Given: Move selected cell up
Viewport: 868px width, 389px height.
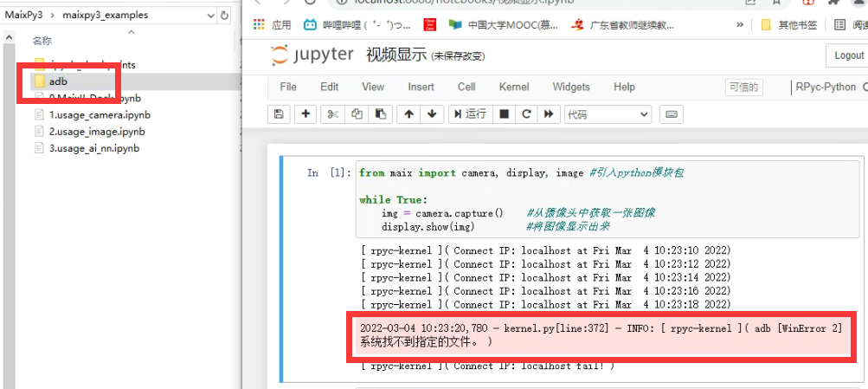Looking at the screenshot, I should 409,114.
